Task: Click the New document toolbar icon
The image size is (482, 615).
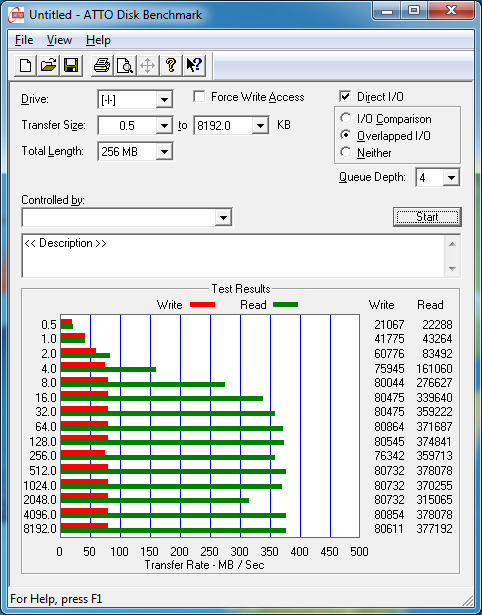Action: coord(25,65)
